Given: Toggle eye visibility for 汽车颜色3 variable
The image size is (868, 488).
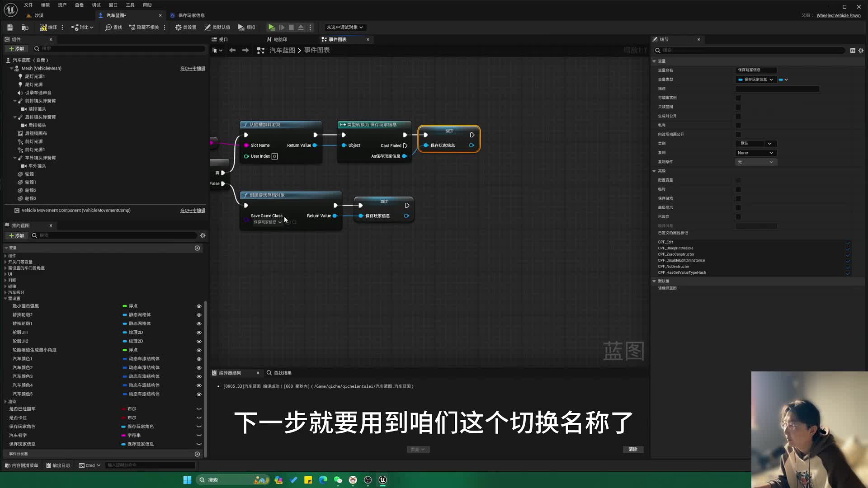Looking at the screenshot, I should pyautogui.click(x=199, y=376).
